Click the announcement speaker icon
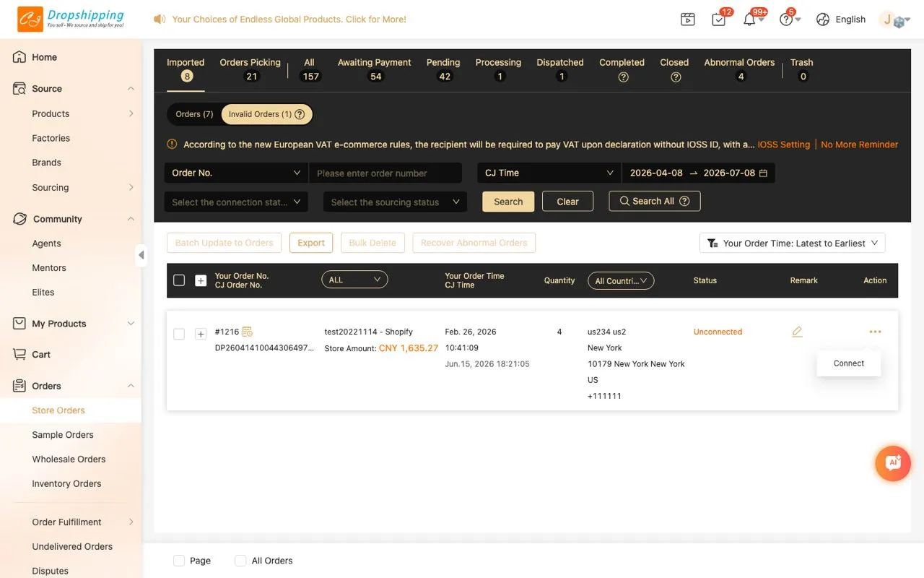The height and width of the screenshot is (578, 924). [x=160, y=20]
